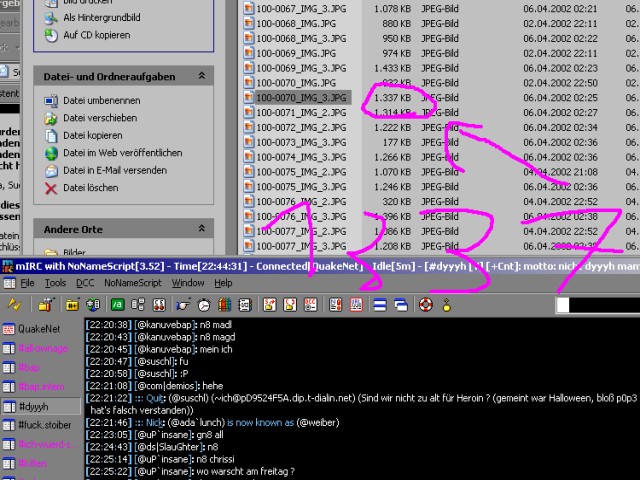Viewport: 640px width, 480px height.
Task: Switch to the #dyyyh channel
Action: tap(34, 406)
